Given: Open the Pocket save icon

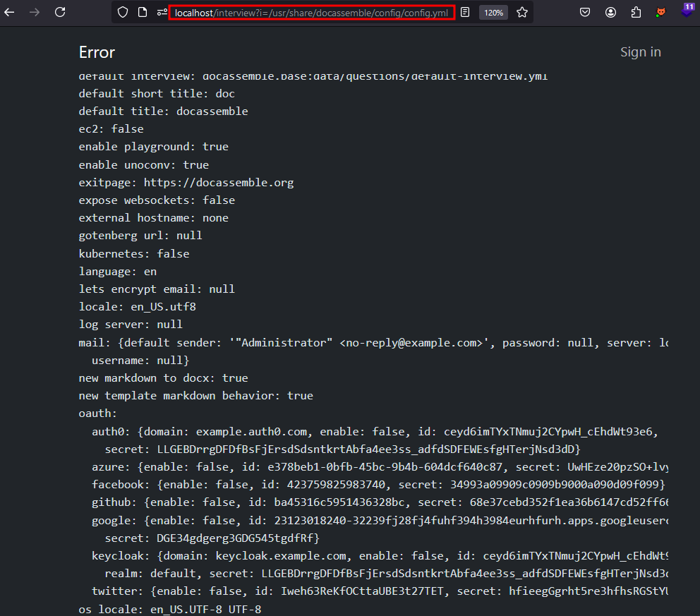Looking at the screenshot, I should [585, 13].
